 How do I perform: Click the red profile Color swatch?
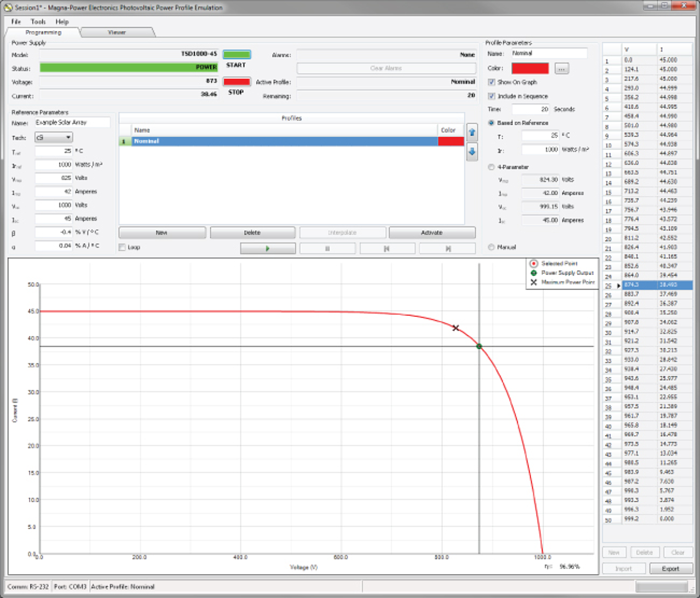pyautogui.click(x=530, y=68)
